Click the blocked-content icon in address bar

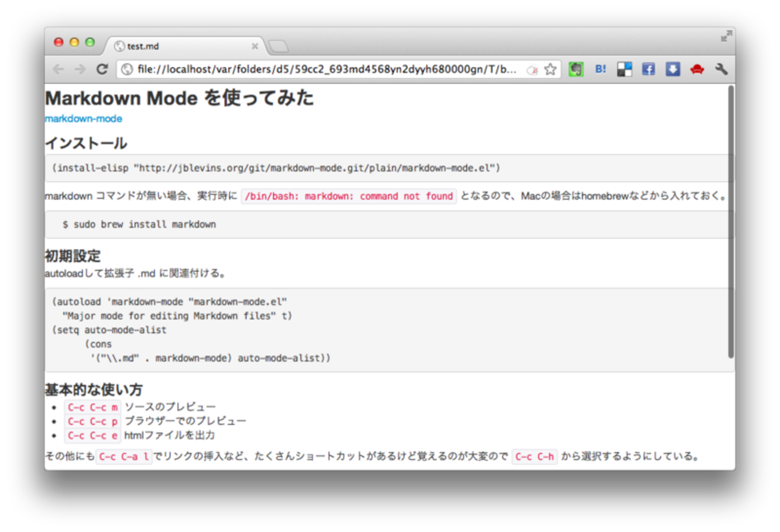(532, 70)
